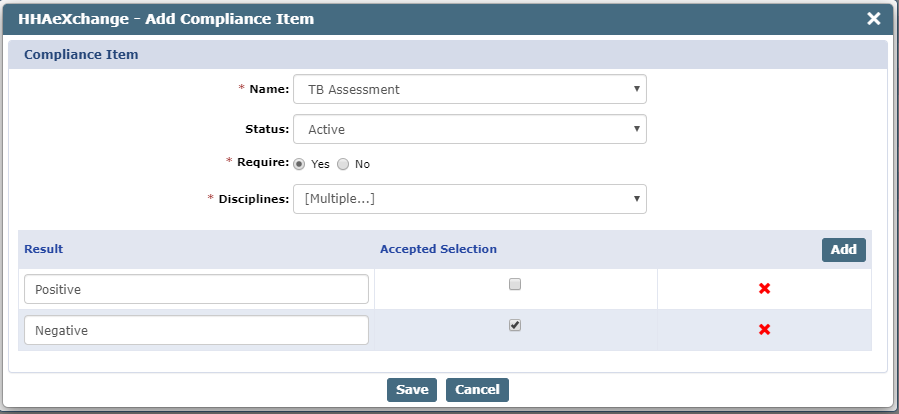Check Accepted Selection for Positive result
899x414 pixels.
click(515, 284)
